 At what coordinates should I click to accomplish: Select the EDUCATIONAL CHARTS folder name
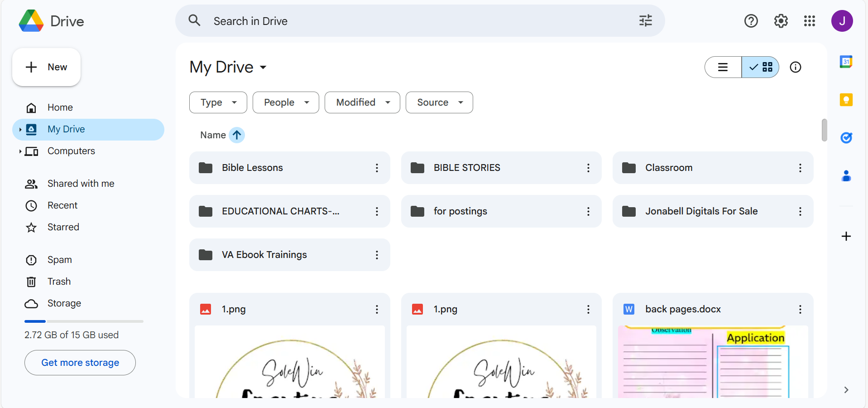281,211
